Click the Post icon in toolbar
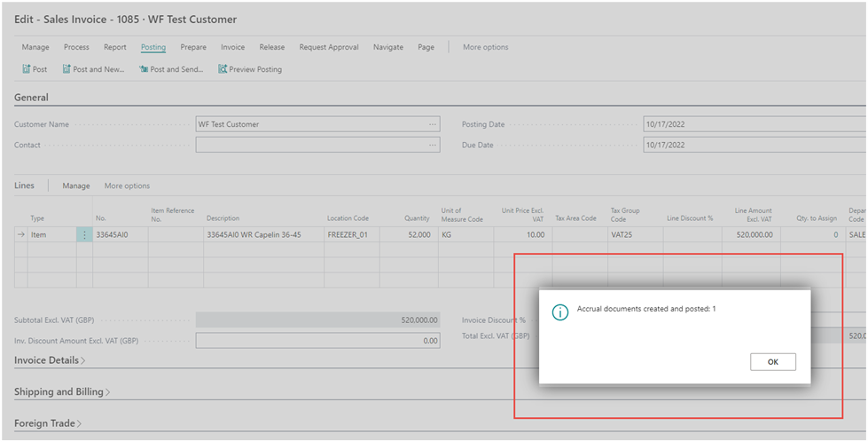This screenshot has height=442, width=868. click(26, 69)
